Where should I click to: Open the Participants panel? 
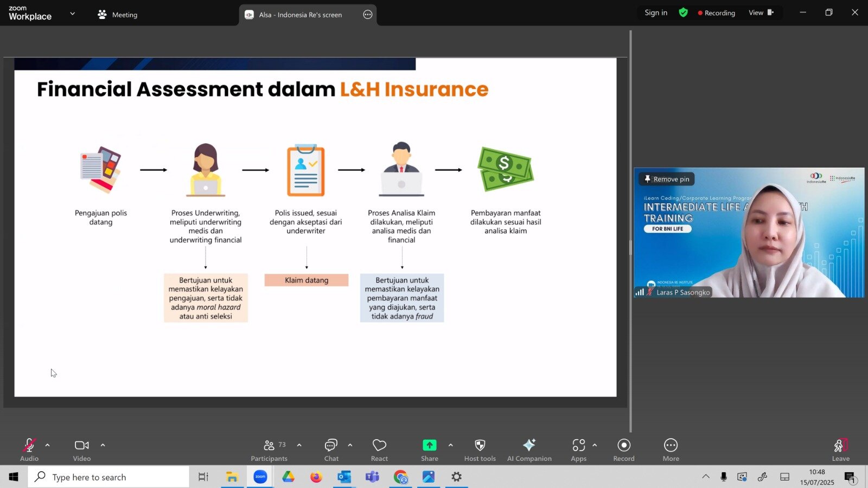point(269,450)
